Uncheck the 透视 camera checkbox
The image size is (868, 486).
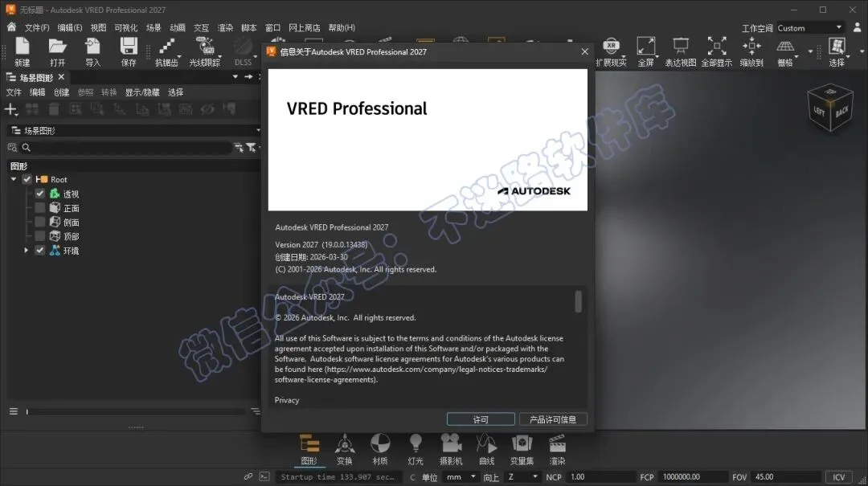click(x=40, y=193)
